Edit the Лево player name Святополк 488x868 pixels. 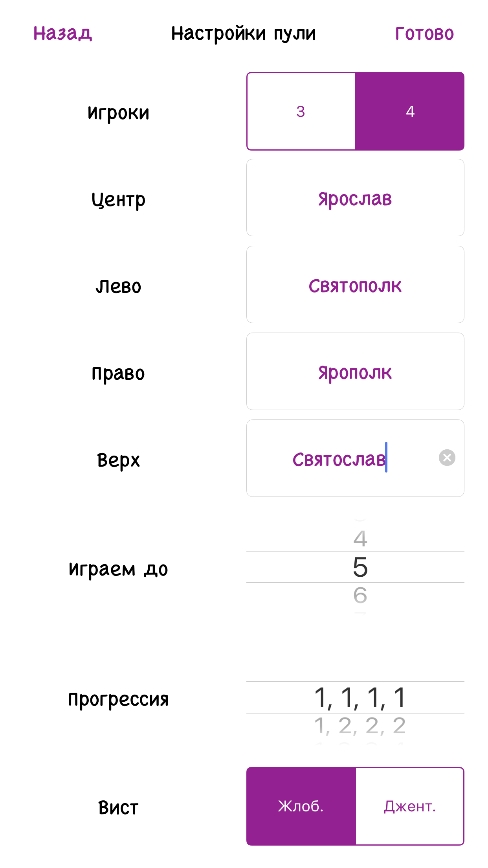(355, 285)
